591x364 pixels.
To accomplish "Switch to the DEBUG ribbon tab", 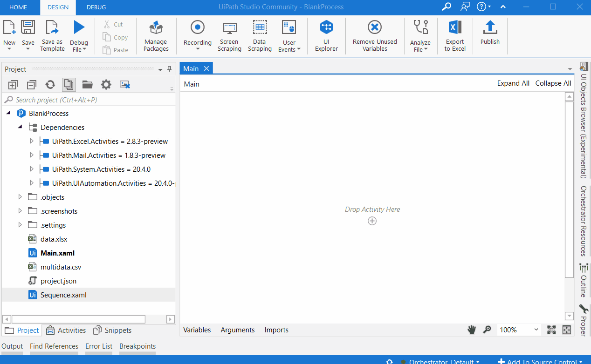I will pos(96,7).
